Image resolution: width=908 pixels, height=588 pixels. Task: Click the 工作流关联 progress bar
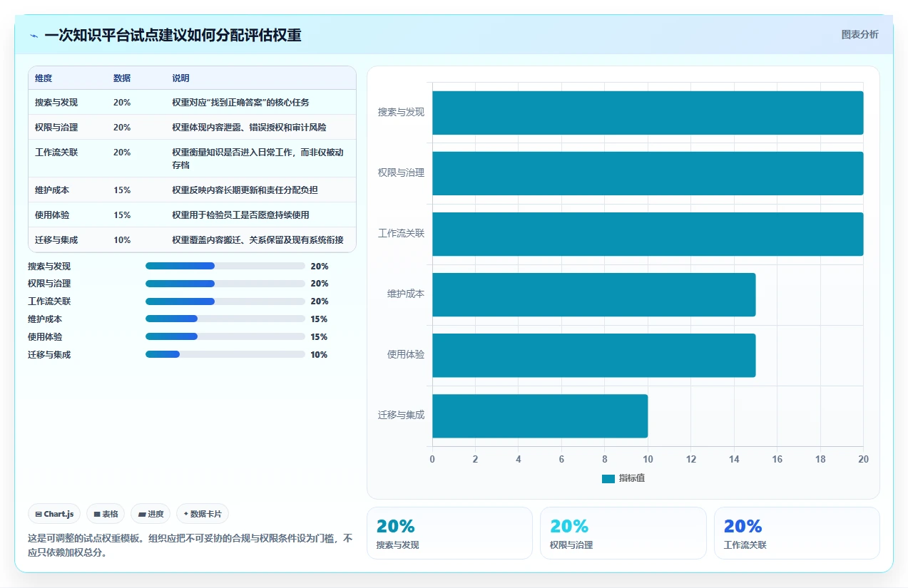click(x=225, y=301)
